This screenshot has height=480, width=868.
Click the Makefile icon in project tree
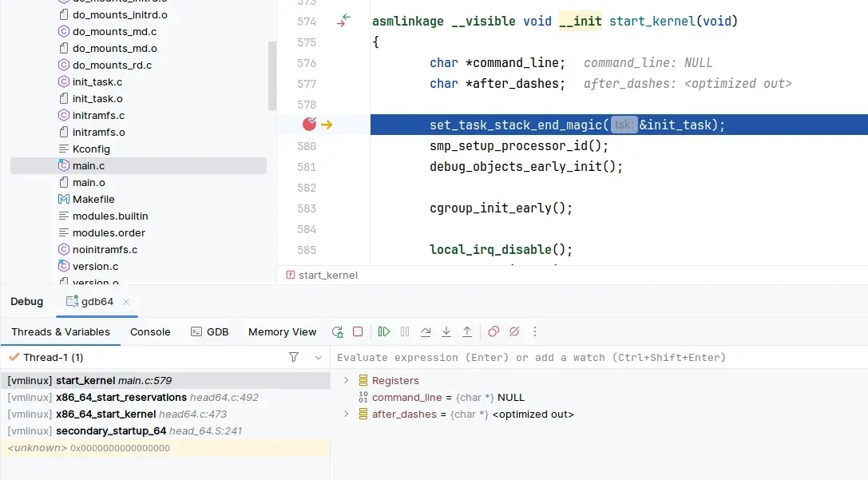point(64,200)
